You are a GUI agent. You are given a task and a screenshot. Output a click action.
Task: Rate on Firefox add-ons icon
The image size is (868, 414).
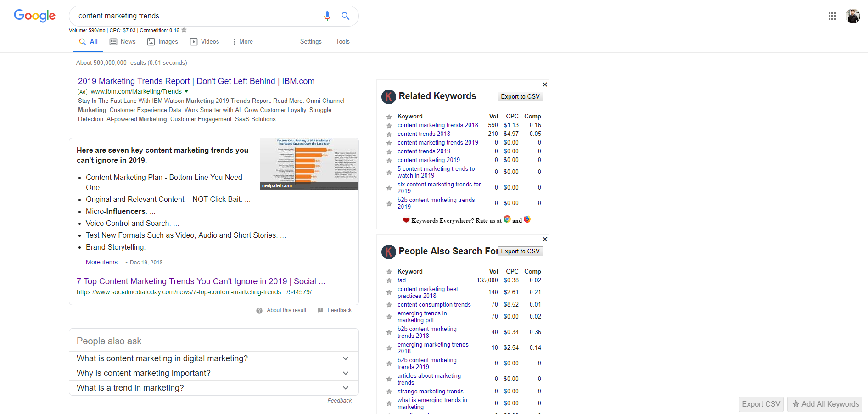coord(527,219)
